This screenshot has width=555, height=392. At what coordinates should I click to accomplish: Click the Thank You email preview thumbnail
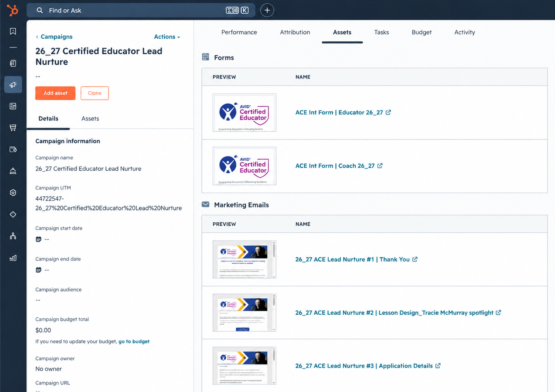click(244, 259)
